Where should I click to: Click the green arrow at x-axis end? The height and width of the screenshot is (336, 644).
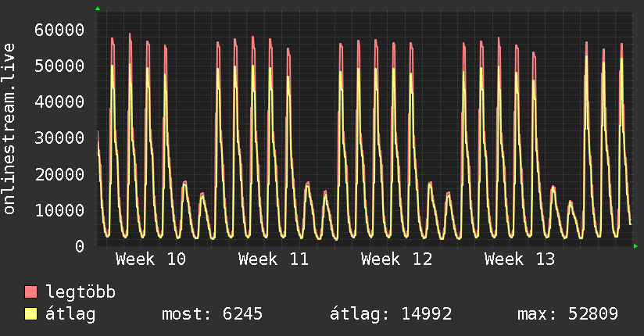[635, 246]
